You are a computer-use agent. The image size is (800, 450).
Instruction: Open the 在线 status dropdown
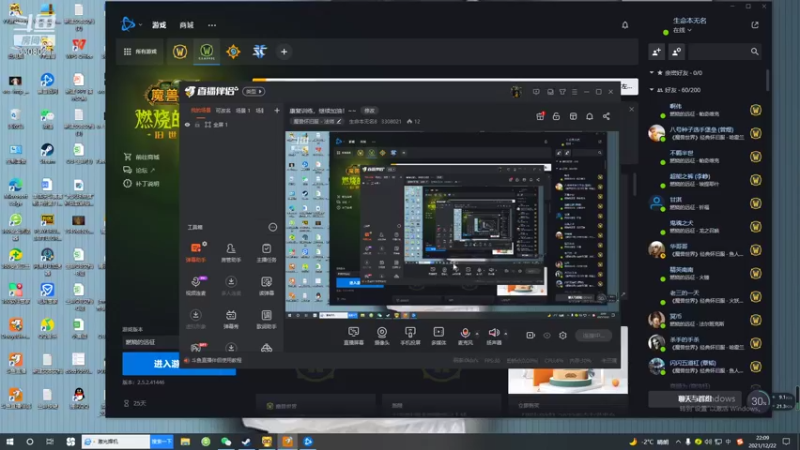[682, 31]
